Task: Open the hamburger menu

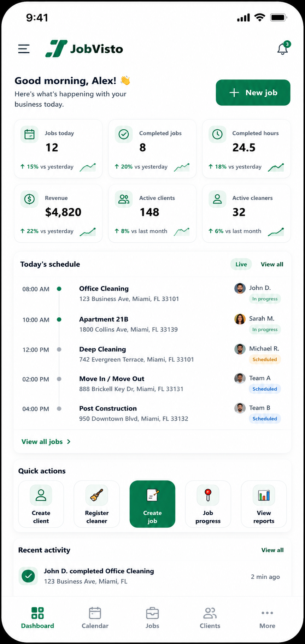Action: (24, 49)
